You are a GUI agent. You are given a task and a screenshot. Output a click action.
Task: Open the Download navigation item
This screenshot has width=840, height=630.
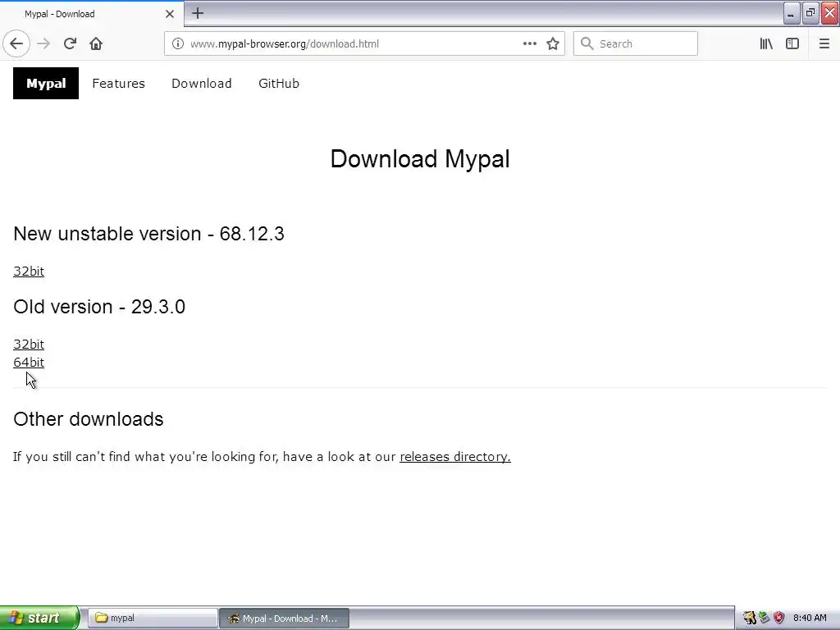coord(202,83)
